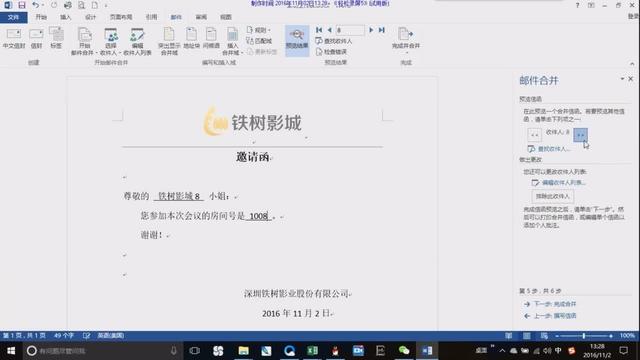Switch to the 页面布局 tab
This screenshot has width=640, height=360.
(121, 17)
